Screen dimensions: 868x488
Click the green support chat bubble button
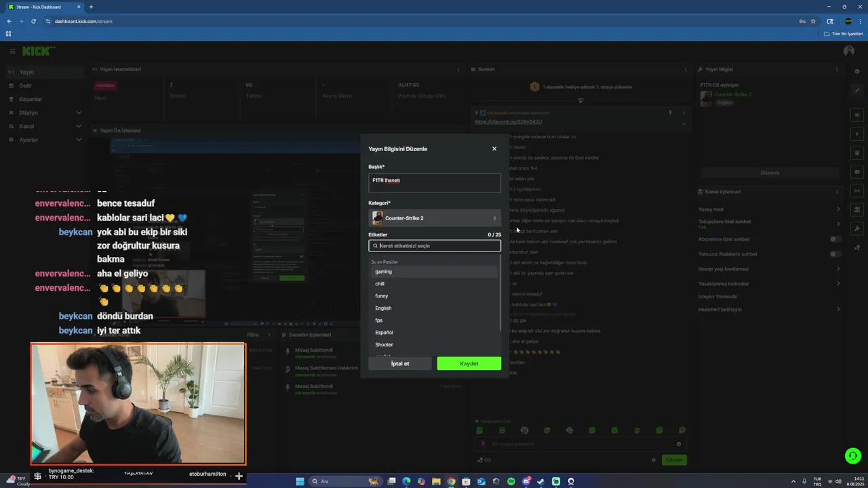853,456
